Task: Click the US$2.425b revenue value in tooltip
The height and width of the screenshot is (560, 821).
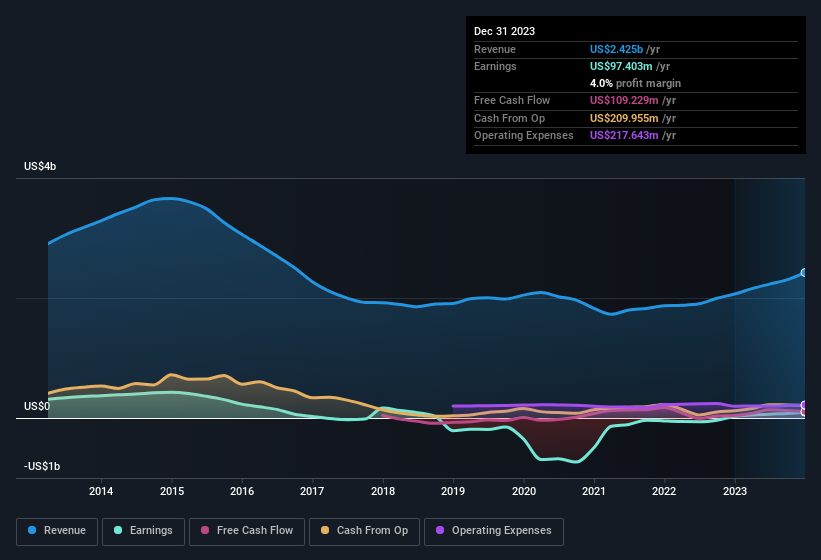Action: [617, 49]
